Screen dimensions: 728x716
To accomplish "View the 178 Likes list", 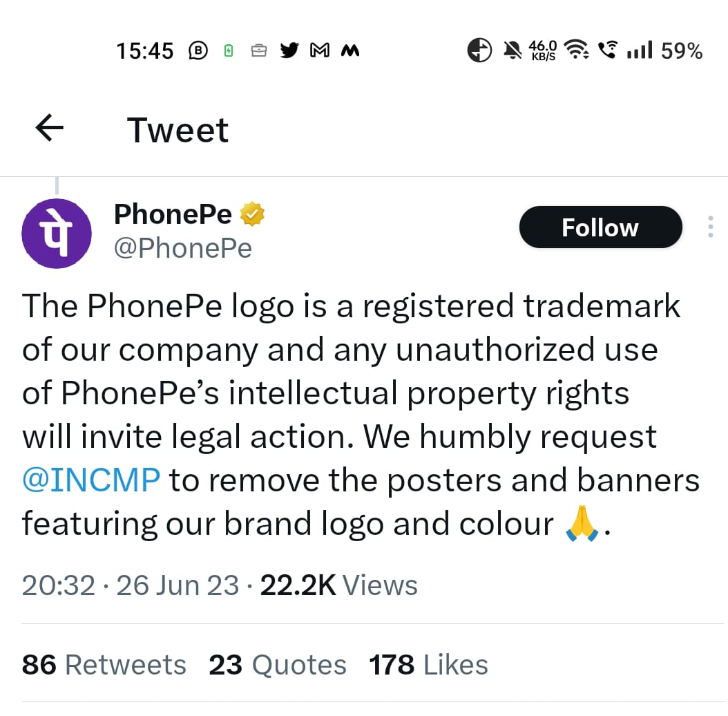I will coord(428,665).
